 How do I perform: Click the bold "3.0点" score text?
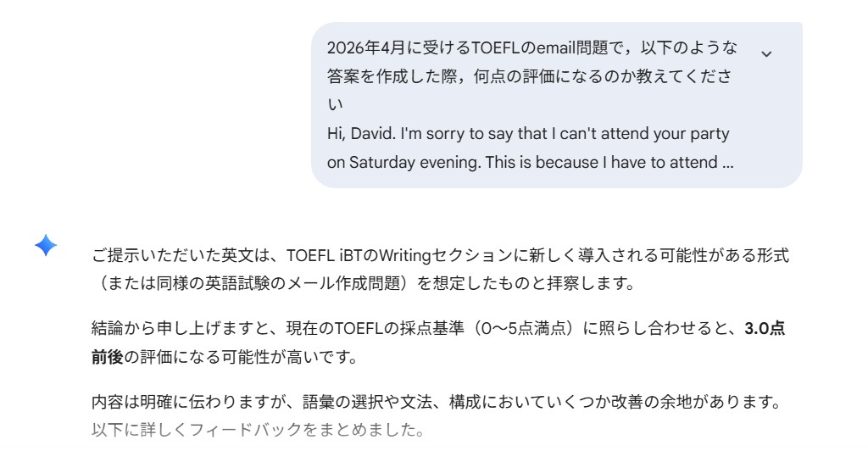tap(765, 330)
